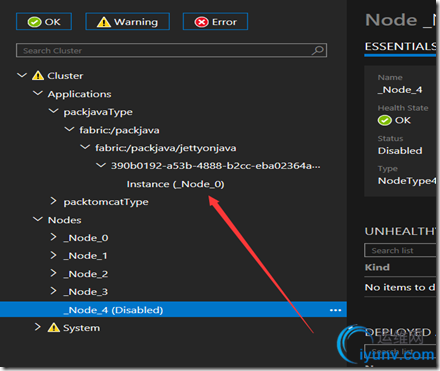Select the Cluster tree item
The image size is (440, 371).
(65, 76)
